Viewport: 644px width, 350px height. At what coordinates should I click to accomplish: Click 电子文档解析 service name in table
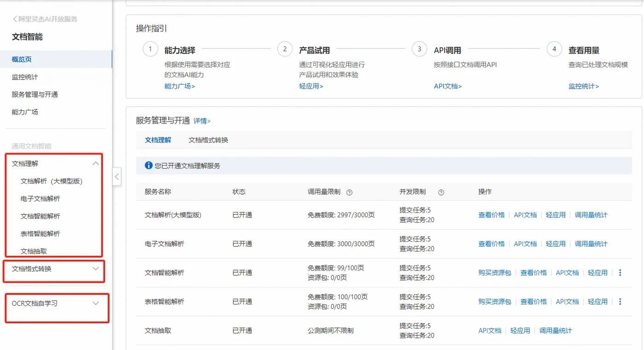pos(164,244)
